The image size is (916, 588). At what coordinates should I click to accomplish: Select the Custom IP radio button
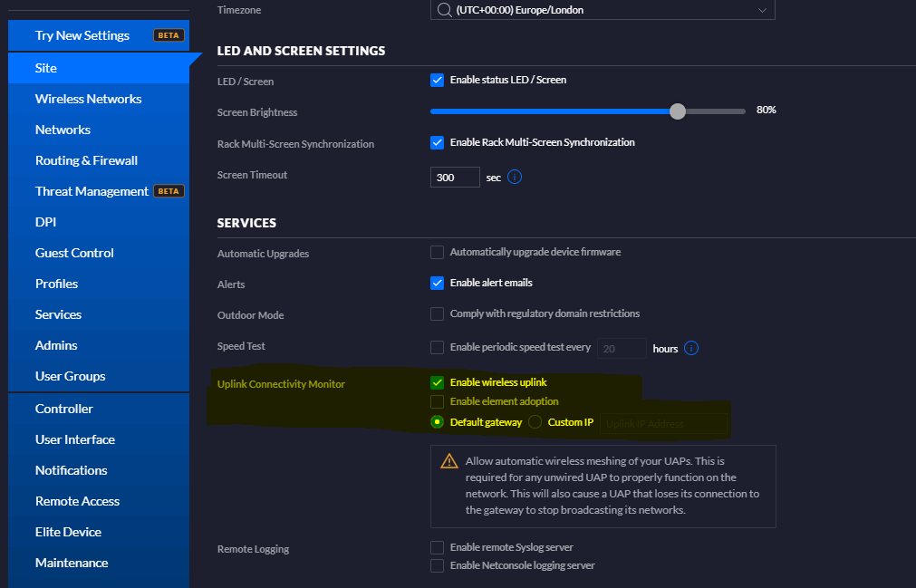click(x=535, y=421)
